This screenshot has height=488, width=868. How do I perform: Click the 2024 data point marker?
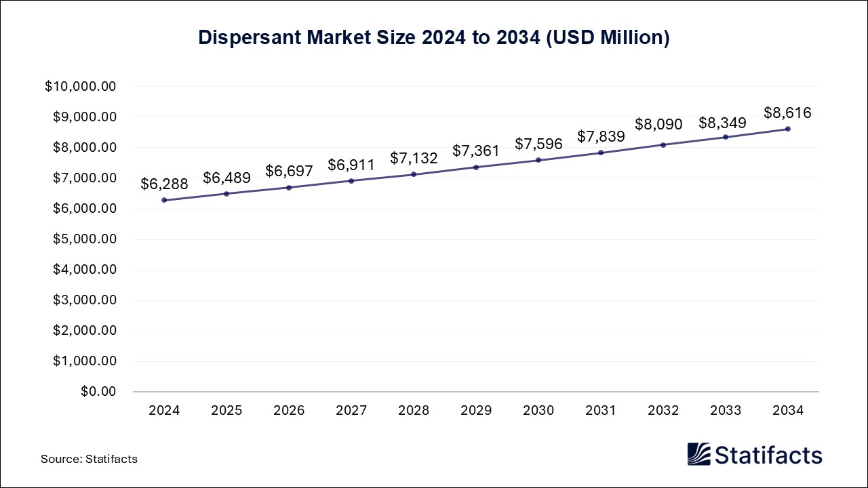pos(164,200)
